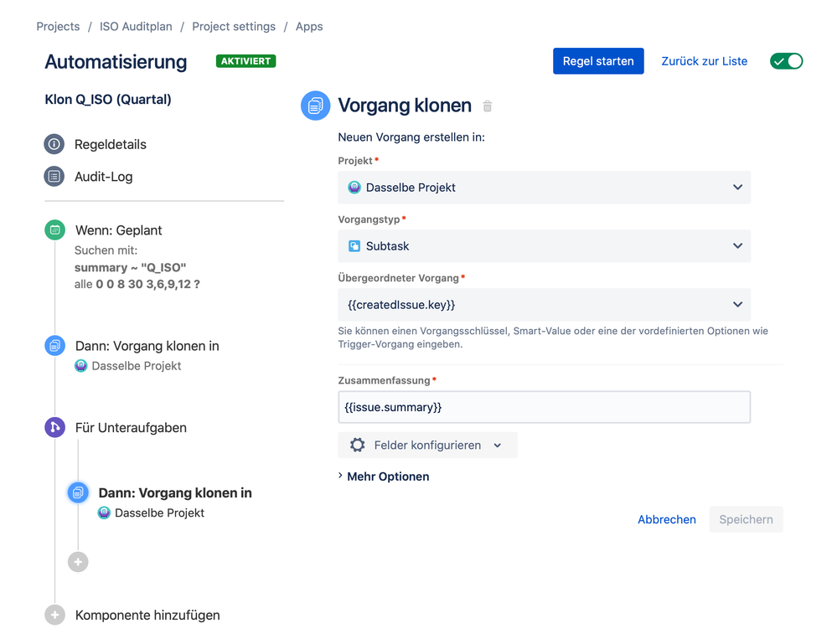837x644 pixels.
Task: Select nested Dann: Vorgang klonen in step
Action: pyautogui.click(x=175, y=492)
